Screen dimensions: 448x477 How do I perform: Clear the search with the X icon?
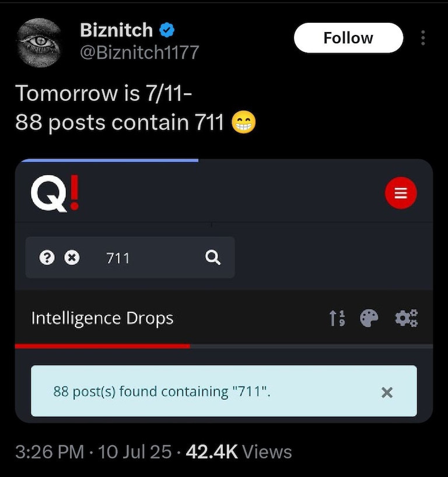pos(71,257)
